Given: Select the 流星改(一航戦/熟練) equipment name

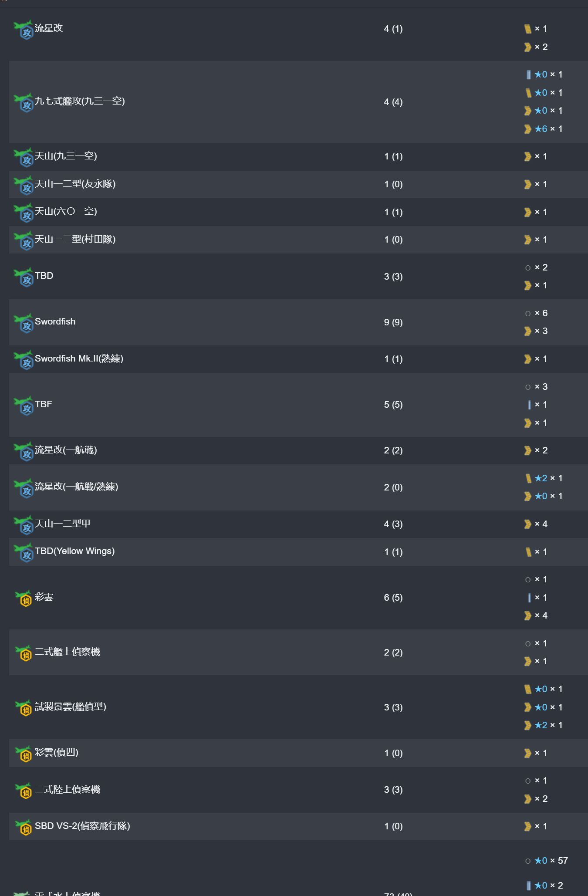Looking at the screenshot, I should point(76,487).
